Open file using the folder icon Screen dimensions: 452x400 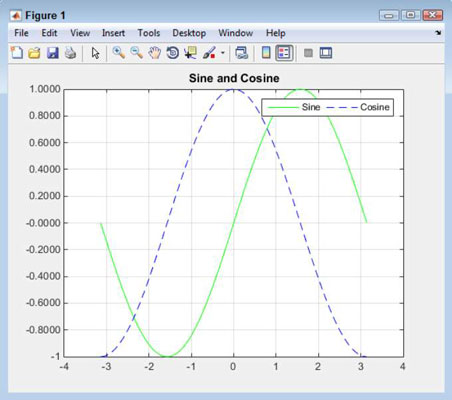click(x=34, y=53)
